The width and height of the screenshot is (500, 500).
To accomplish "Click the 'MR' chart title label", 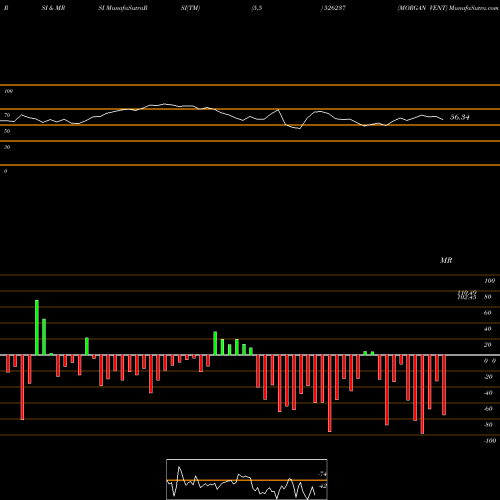I will [x=446, y=260].
